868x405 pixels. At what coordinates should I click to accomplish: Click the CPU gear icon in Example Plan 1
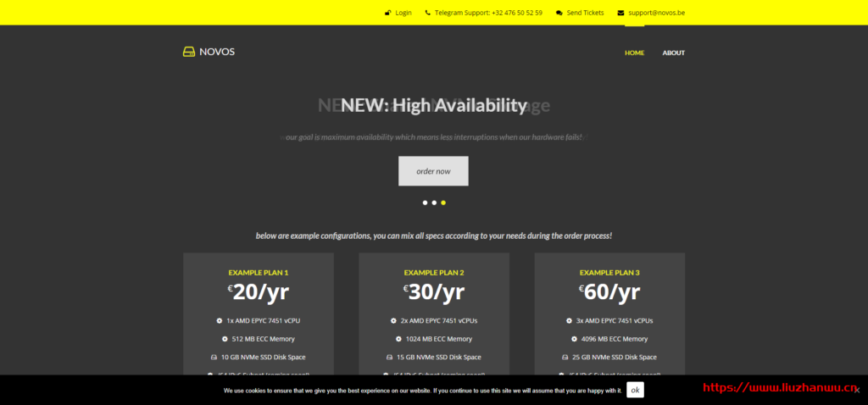(220, 321)
